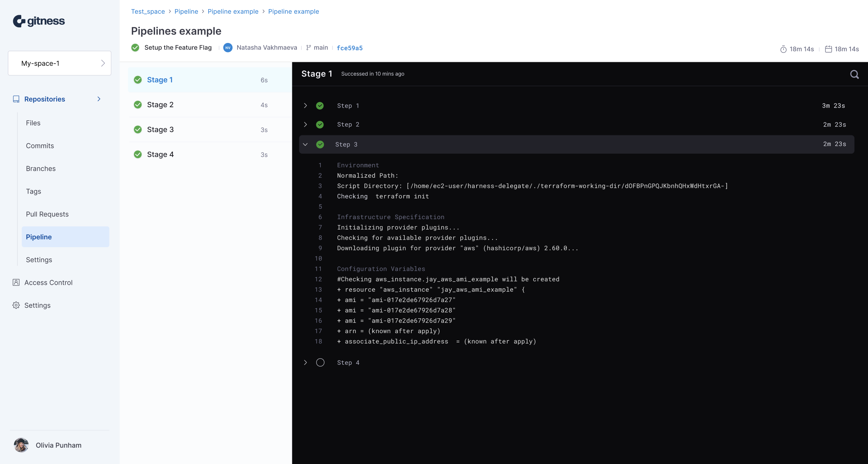Collapse the Step 3 expanded view
The width and height of the screenshot is (868, 464).
coord(306,144)
